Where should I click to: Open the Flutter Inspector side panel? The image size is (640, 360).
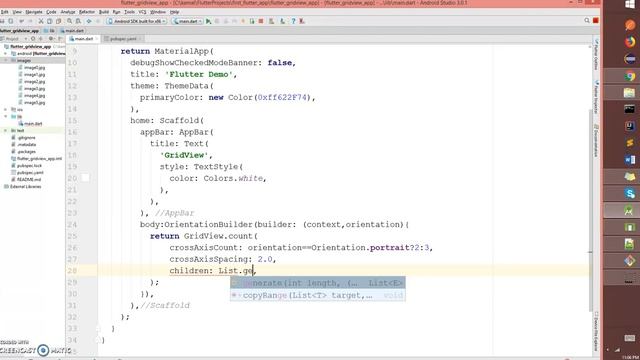click(596, 97)
